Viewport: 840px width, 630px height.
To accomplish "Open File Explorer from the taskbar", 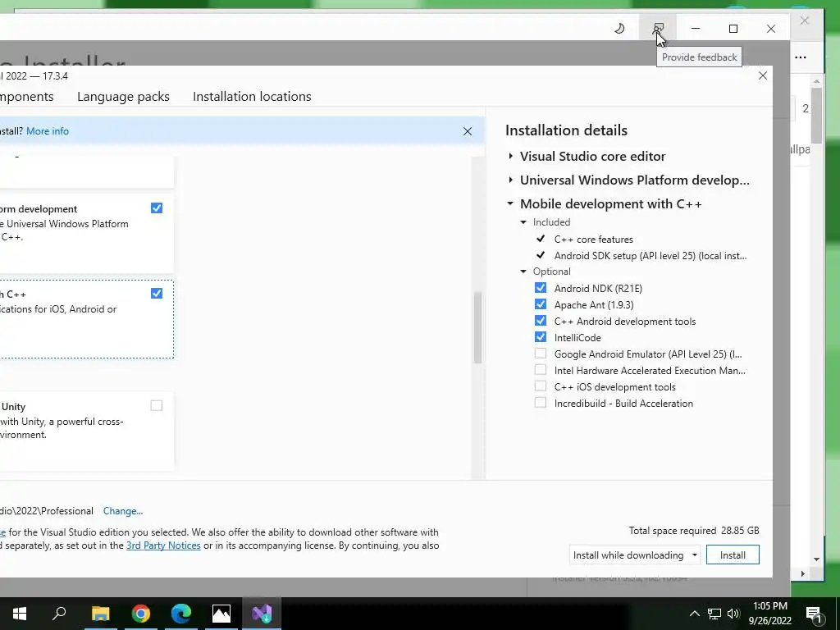I will (x=100, y=614).
